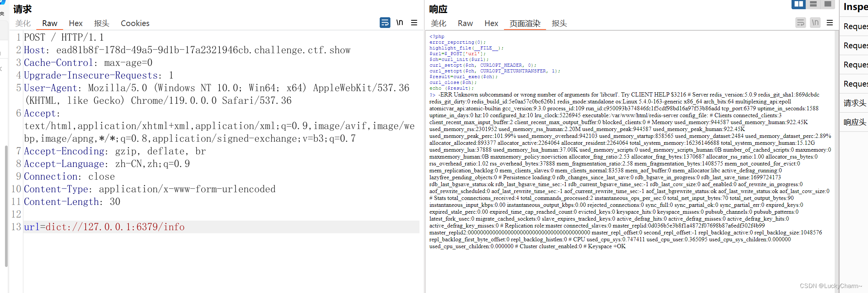This screenshot has width=868, height=293.
Task: Click the Upgrade-Insecure-Requests header line
Action: pyautogui.click(x=99, y=75)
